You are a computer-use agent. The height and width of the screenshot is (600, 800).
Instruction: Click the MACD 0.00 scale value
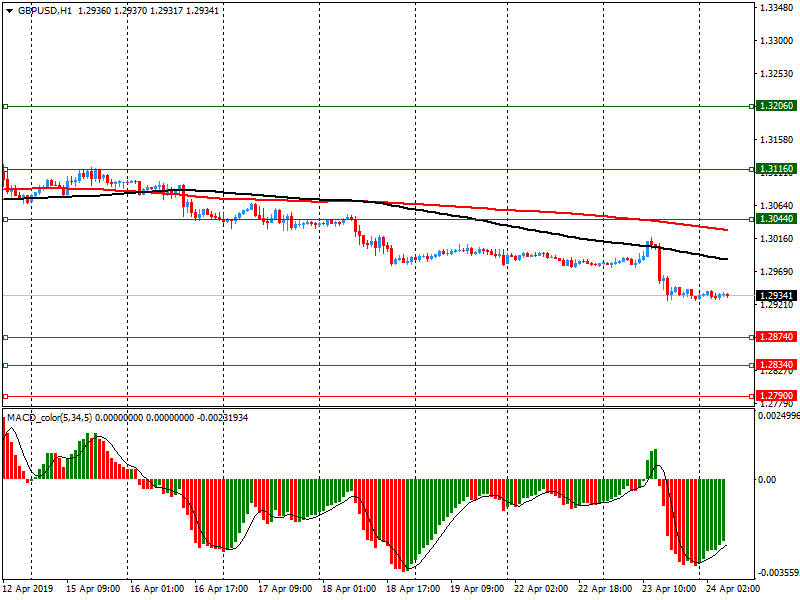click(767, 480)
